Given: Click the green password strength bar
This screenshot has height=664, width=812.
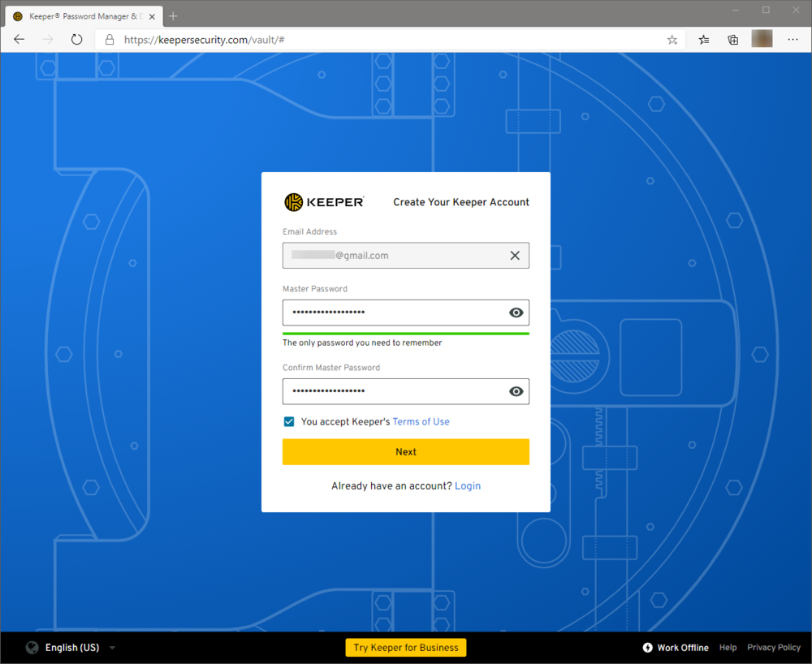Looking at the screenshot, I should pos(405,334).
